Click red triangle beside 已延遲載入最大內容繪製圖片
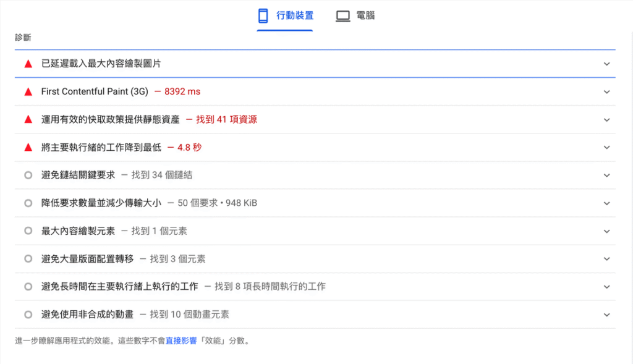633x364 pixels. (28, 64)
